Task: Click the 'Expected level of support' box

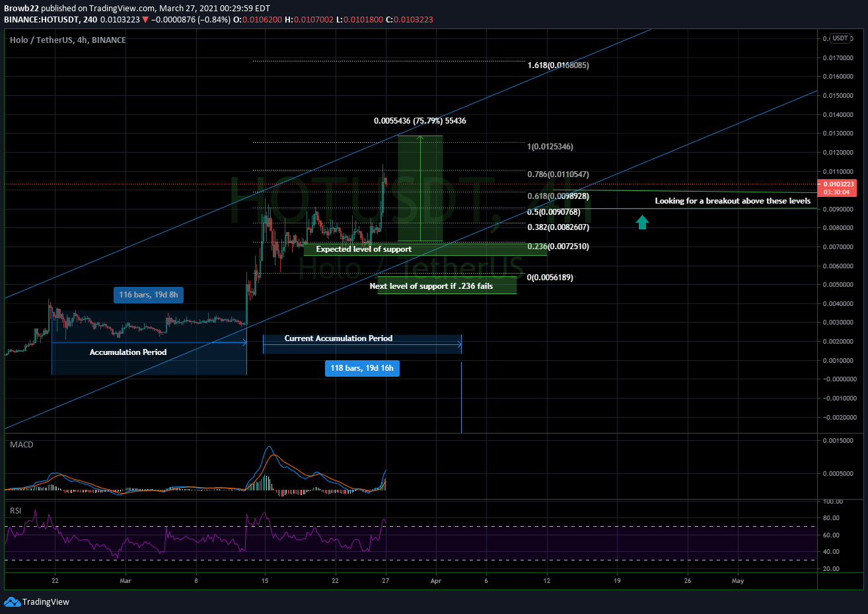Action: [x=425, y=249]
